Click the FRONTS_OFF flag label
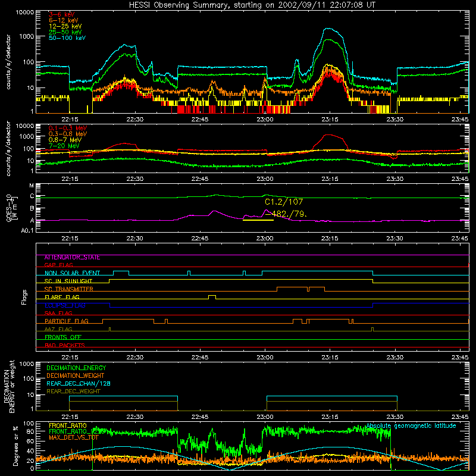 point(63,337)
